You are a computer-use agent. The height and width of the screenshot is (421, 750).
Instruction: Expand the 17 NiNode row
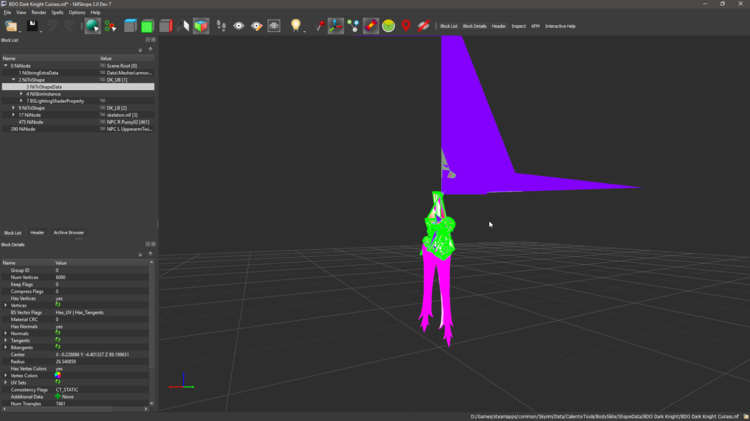click(x=13, y=115)
